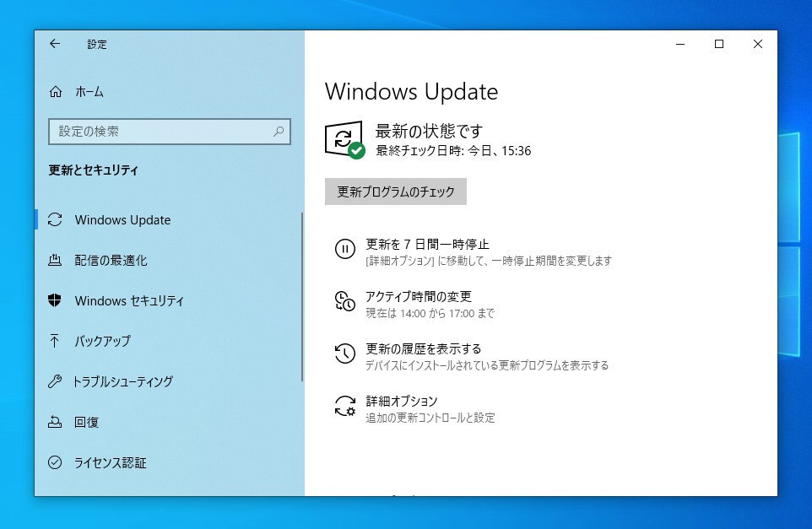
Task: Maximize the Settings window
Action: pyautogui.click(x=719, y=44)
